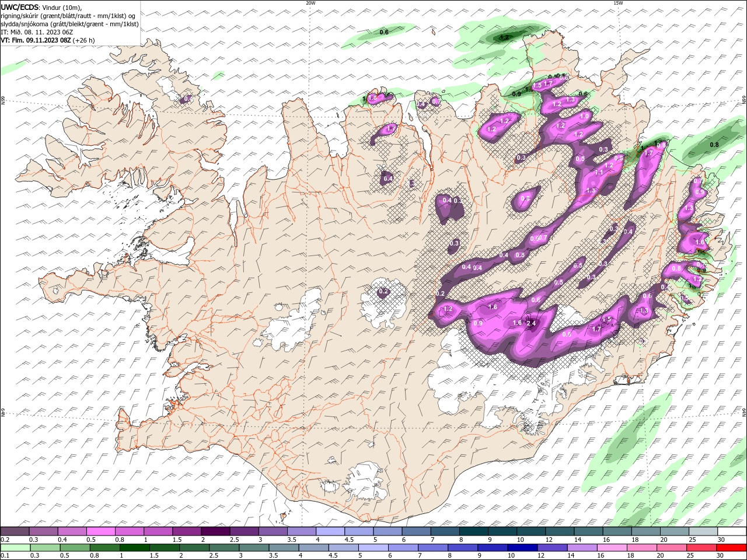Click the 2.4 precipitation value on the map
Screen dimensions: 747x560
[531, 323]
